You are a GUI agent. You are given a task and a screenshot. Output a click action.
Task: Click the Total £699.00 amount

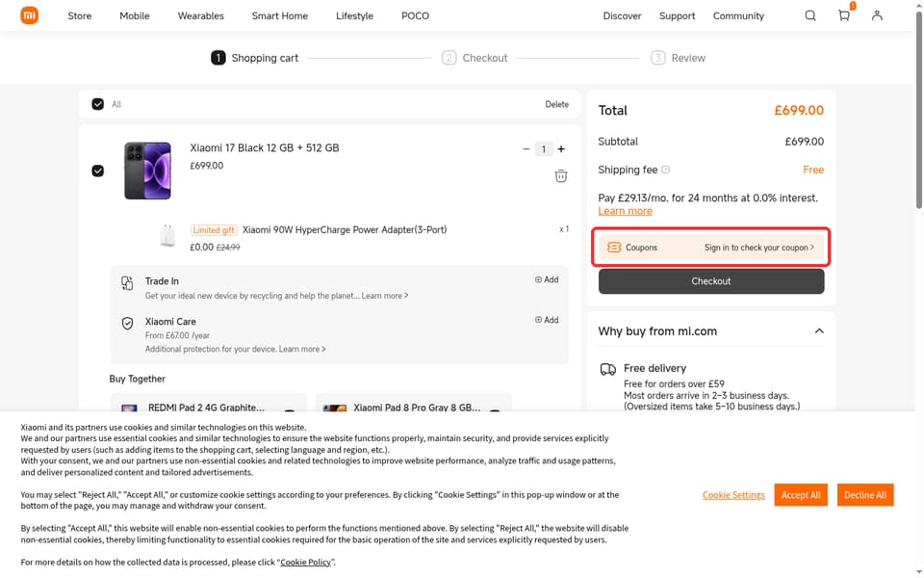click(x=799, y=110)
